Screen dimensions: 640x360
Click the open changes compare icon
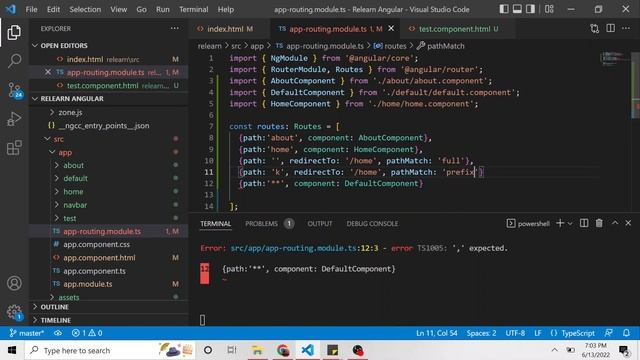(595, 29)
